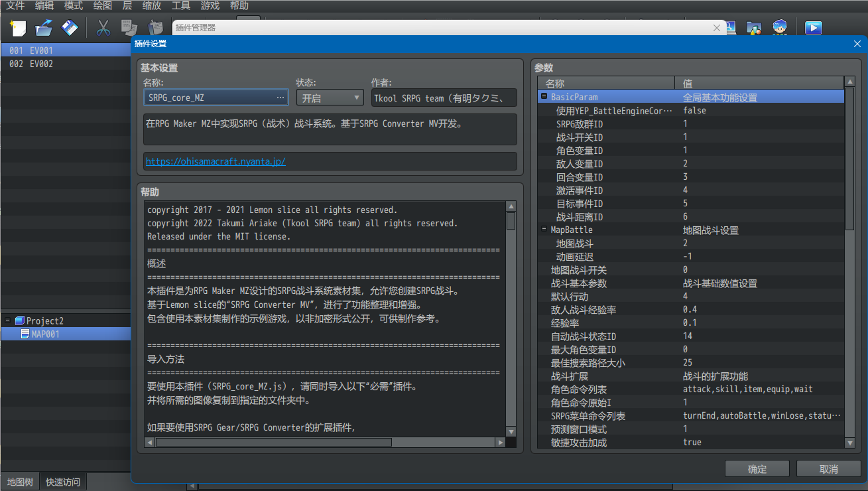Click the 值 column header in 参数
Image resolution: width=868 pixels, height=491 pixels.
[759, 84]
